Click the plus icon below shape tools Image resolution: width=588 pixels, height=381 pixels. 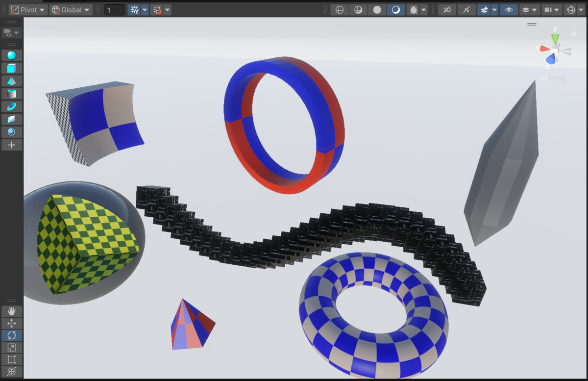(x=12, y=144)
